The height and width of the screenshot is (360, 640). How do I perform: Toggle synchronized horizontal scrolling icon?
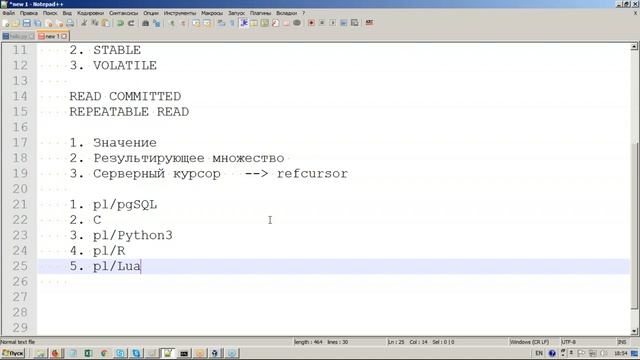[207, 23]
